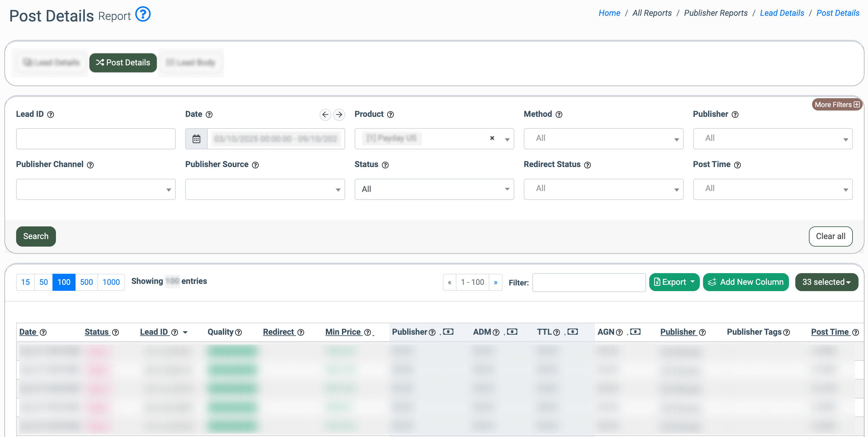Click the Clear all button

830,236
